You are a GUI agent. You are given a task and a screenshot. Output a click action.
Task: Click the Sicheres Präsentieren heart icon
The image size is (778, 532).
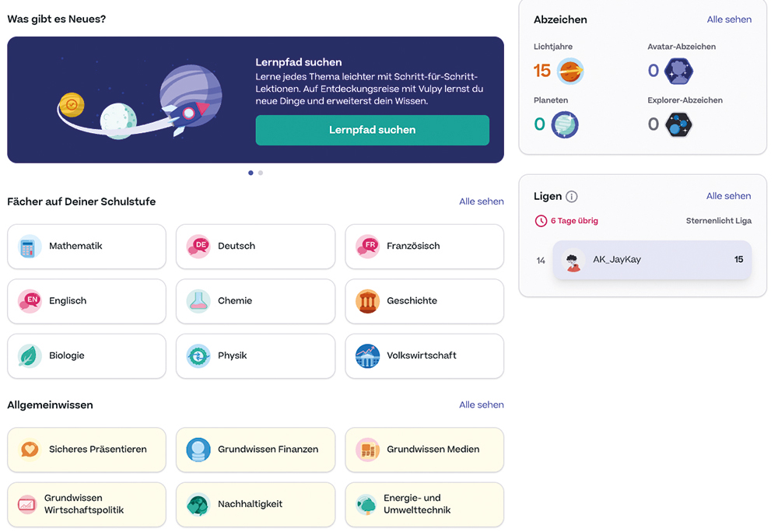point(30,450)
